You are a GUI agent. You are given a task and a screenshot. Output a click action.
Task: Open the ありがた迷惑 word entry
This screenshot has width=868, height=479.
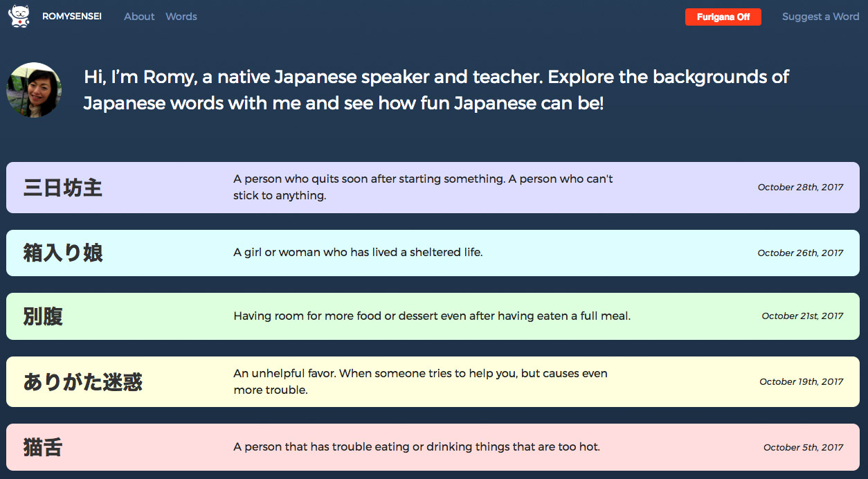(433, 381)
